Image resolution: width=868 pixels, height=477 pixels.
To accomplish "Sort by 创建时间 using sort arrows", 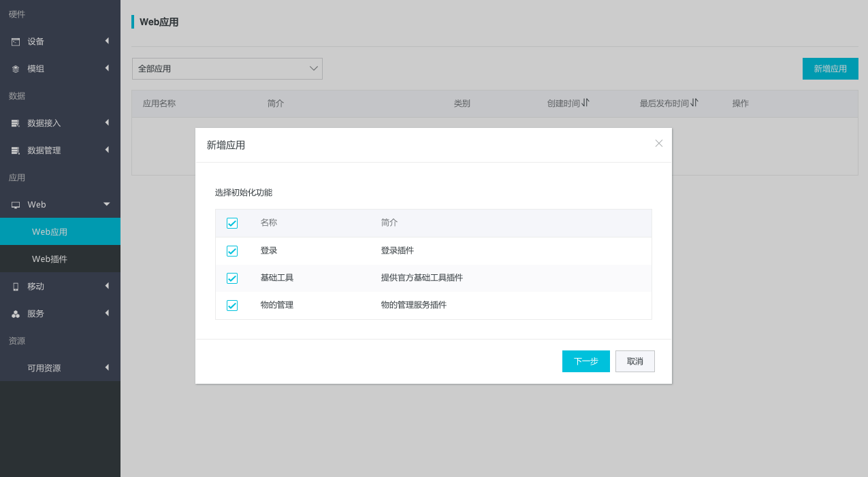I will (x=585, y=103).
